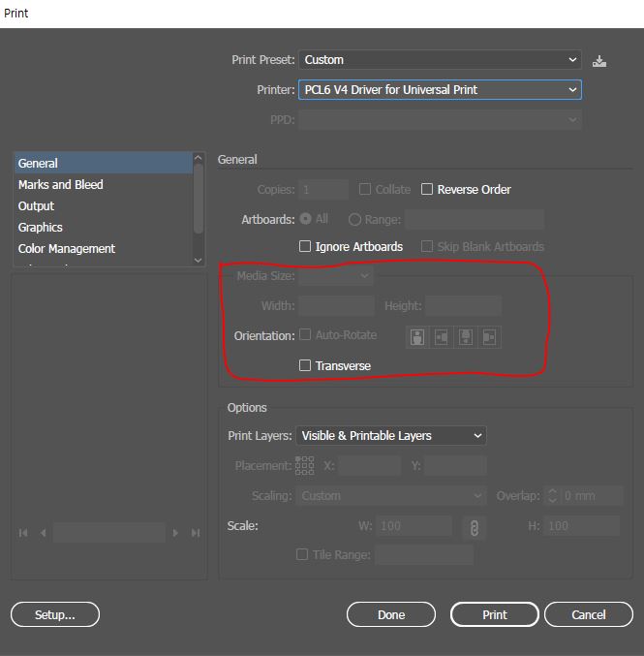
Task: Click the Placement reference point grid
Action: pos(304,465)
